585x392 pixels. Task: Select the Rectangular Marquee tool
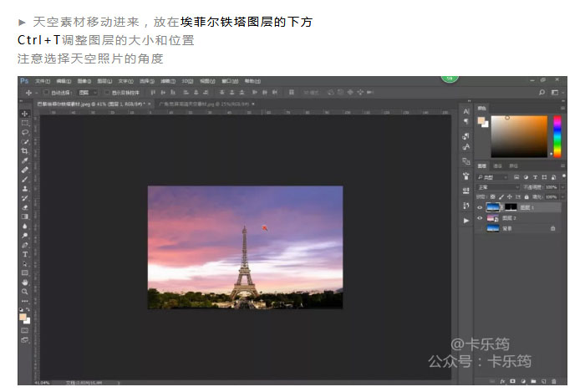pos(25,123)
